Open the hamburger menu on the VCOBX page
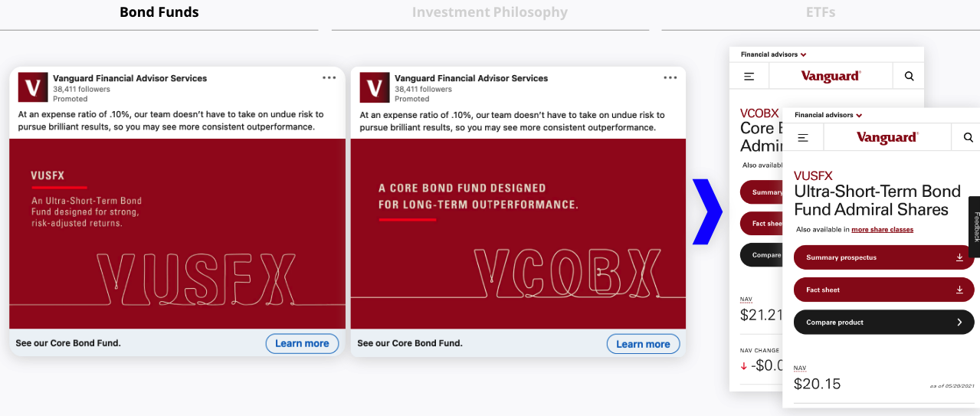Viewport: 980px width, 416px height. click(x=749, y=77)
